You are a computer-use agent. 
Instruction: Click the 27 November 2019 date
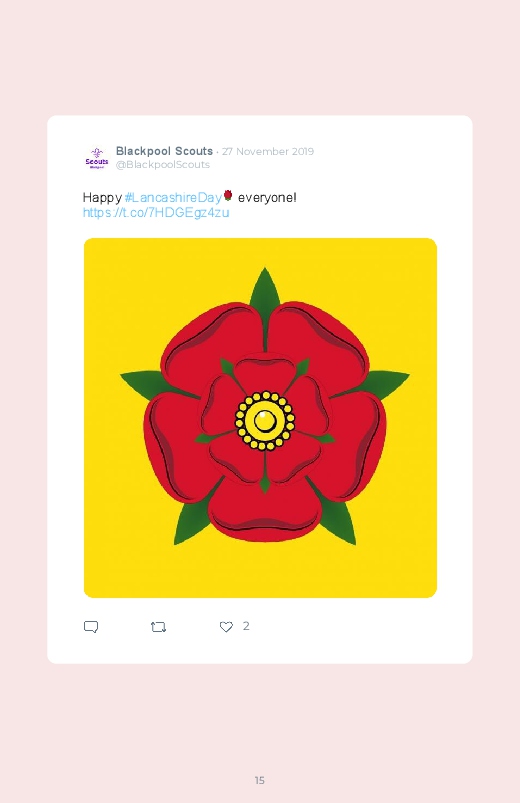268,152
